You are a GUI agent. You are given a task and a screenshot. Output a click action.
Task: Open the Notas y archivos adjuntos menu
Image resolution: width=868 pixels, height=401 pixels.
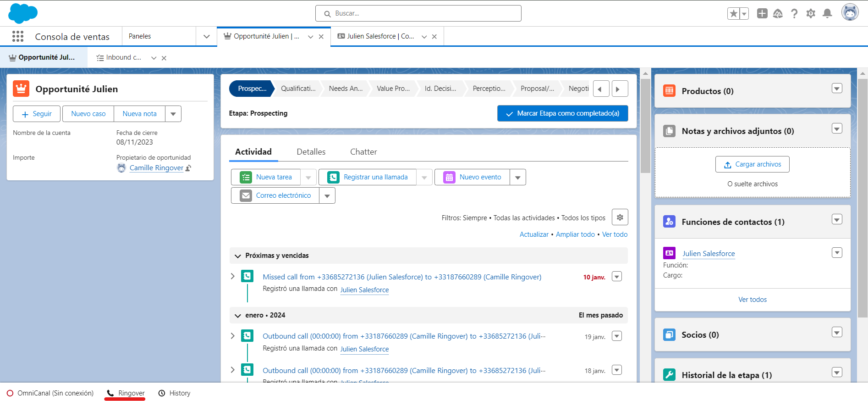(837, 129)
